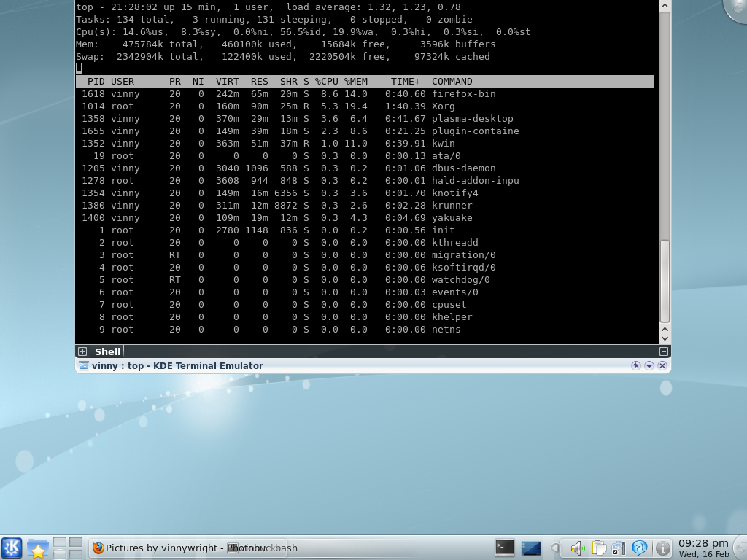
Task: Click the ksoftirqd/0 process name
Action: pos(463,267)
